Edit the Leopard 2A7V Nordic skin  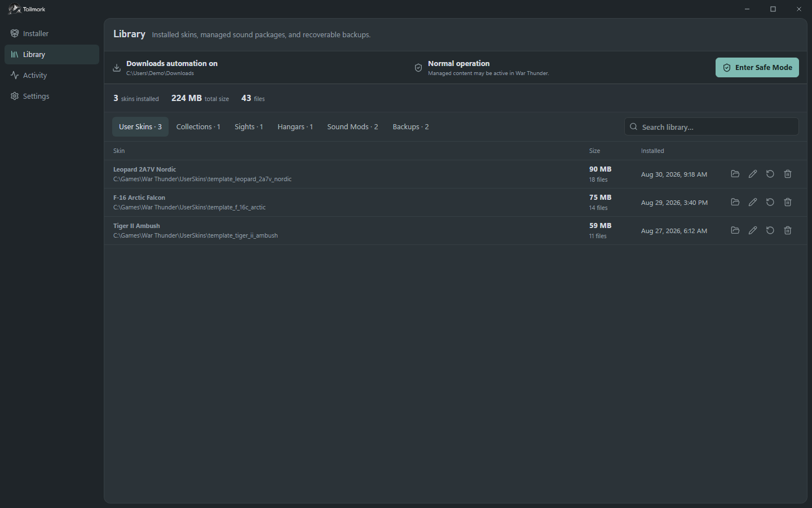click(752, 174)
